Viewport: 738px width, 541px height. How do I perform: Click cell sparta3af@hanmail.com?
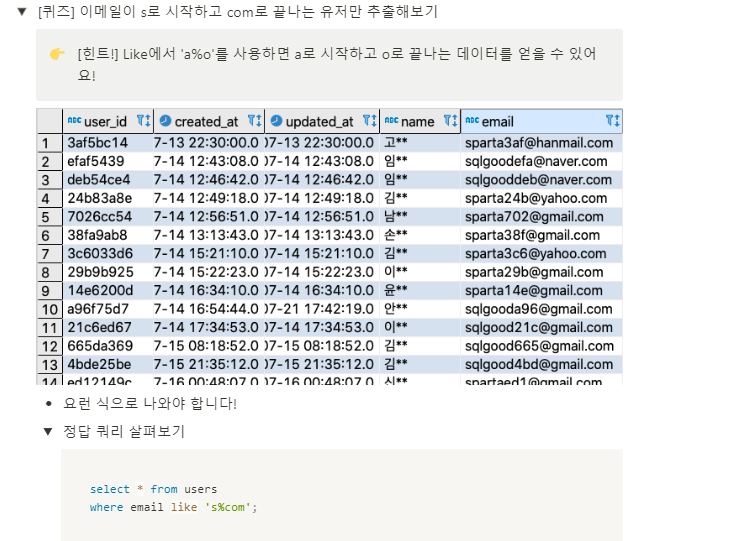click(539, 143)
